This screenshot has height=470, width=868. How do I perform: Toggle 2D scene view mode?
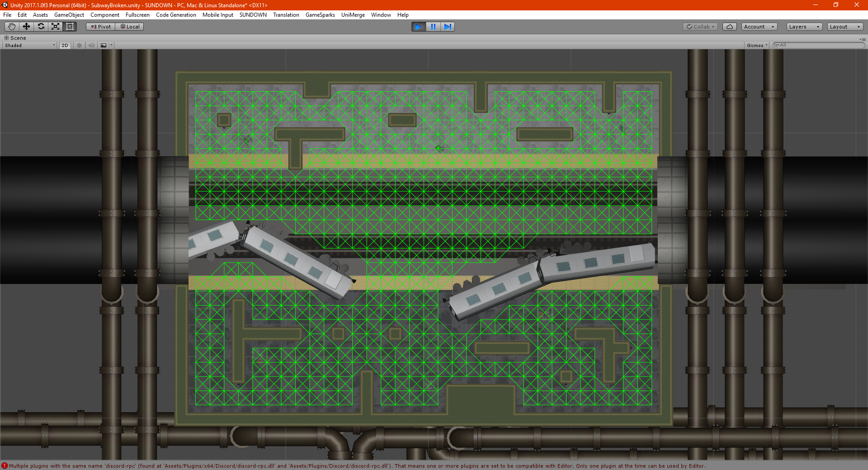point(65,45)
